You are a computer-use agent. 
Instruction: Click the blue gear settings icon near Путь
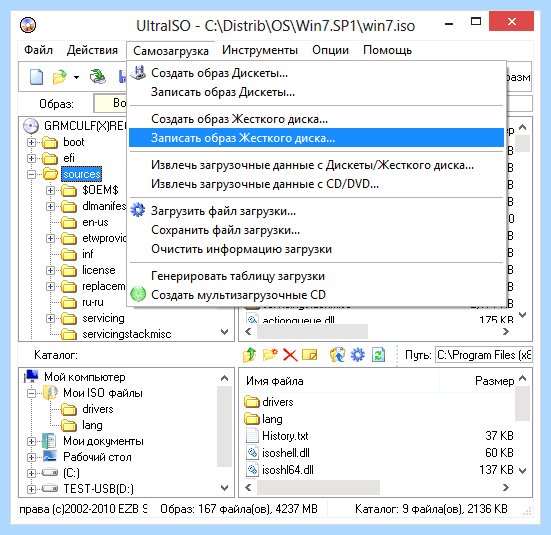tap(357, 355)
